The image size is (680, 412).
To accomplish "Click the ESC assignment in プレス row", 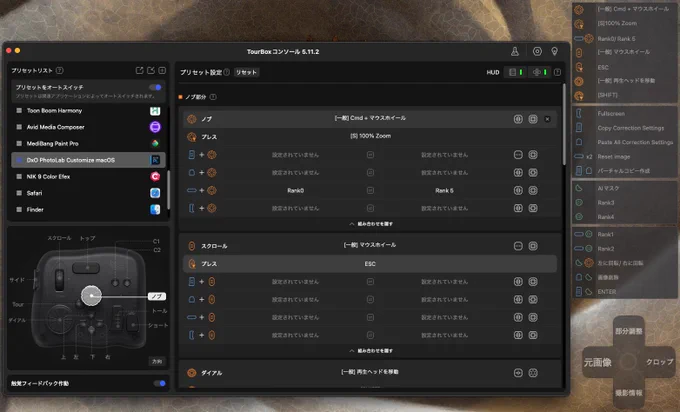I will 370,264.
